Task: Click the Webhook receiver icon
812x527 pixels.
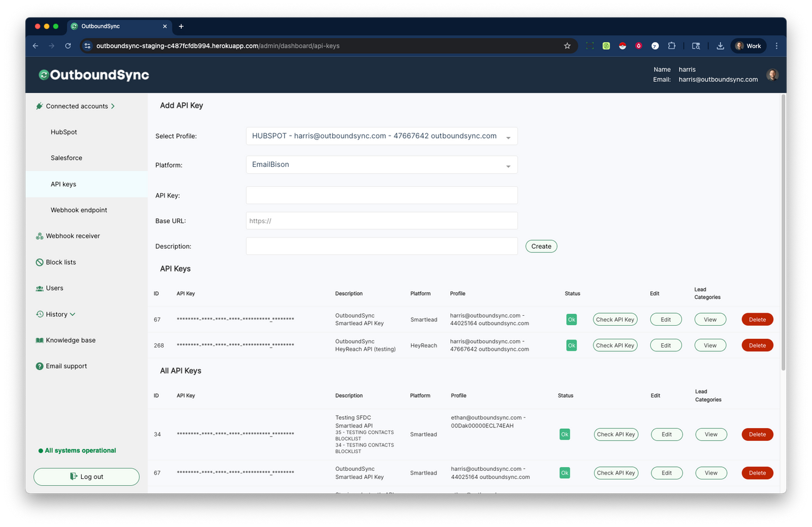Action: (x=39, y=236)
